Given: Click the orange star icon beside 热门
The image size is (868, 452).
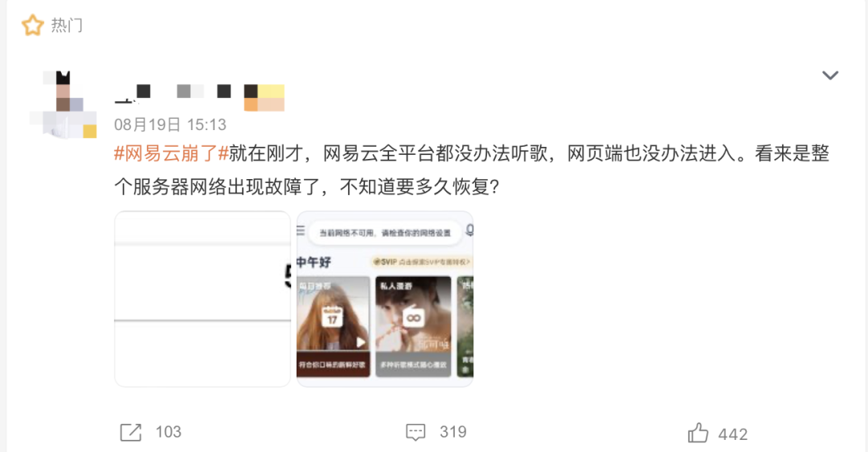Looking at the screenshot, I should click(32, 26).
